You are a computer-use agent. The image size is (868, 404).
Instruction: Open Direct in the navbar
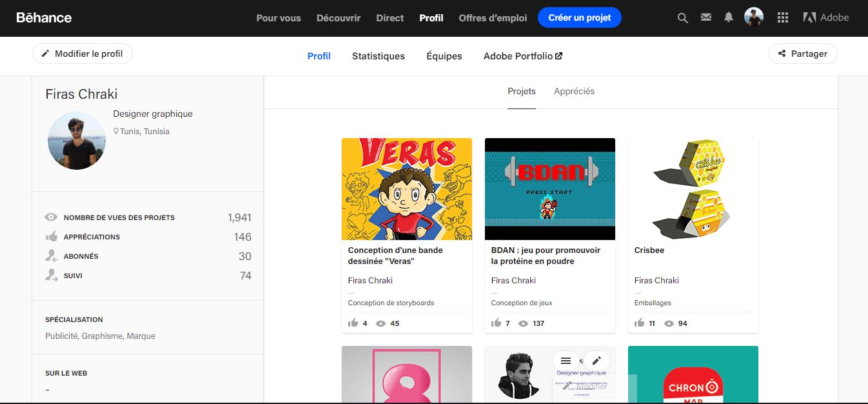pyautogui.click(x=390, y=18)
